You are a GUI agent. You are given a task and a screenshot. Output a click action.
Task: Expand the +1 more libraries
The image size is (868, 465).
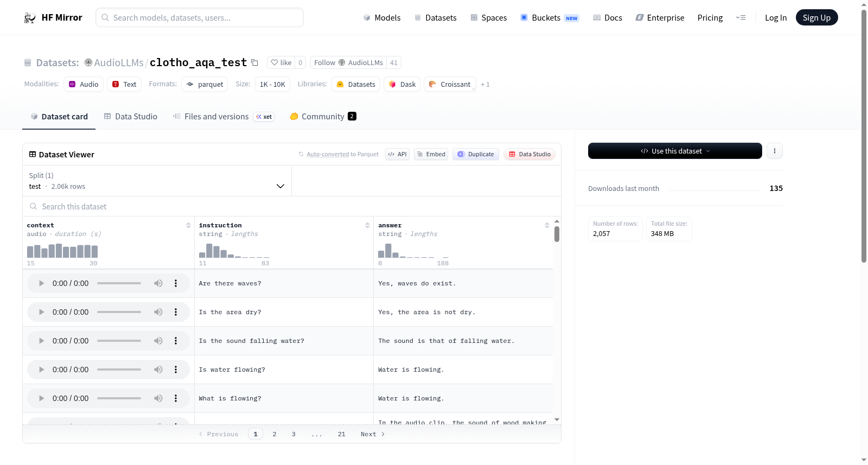pos(485,84)
